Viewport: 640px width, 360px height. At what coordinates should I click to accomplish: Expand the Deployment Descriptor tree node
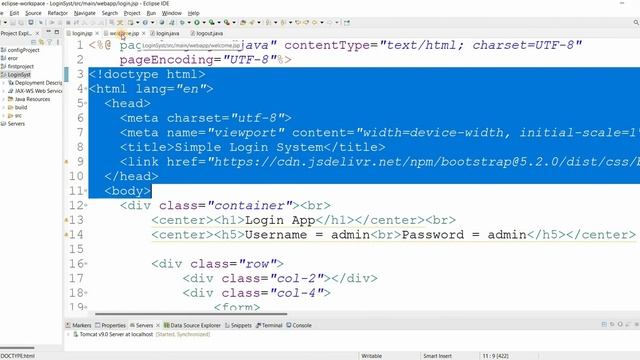point(4,82)
